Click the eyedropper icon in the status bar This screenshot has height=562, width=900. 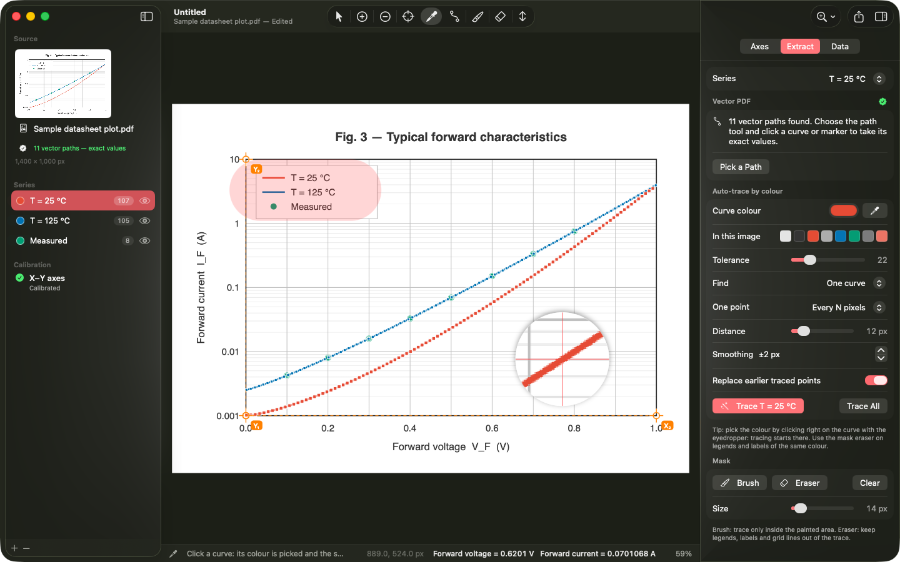click(173, 554)
